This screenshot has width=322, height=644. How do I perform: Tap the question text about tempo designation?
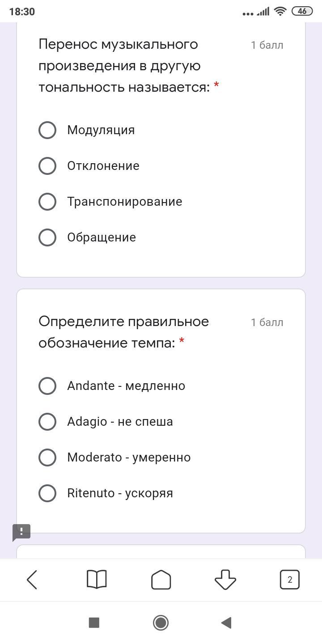coord(124,332)
